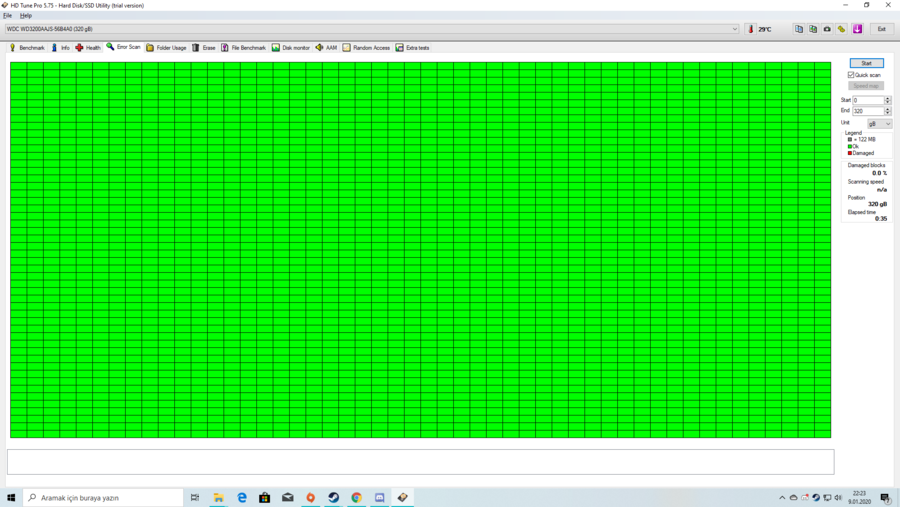The image size is (900, 507).
Task: Show hidden system tray icons
Action: [782, 498]
